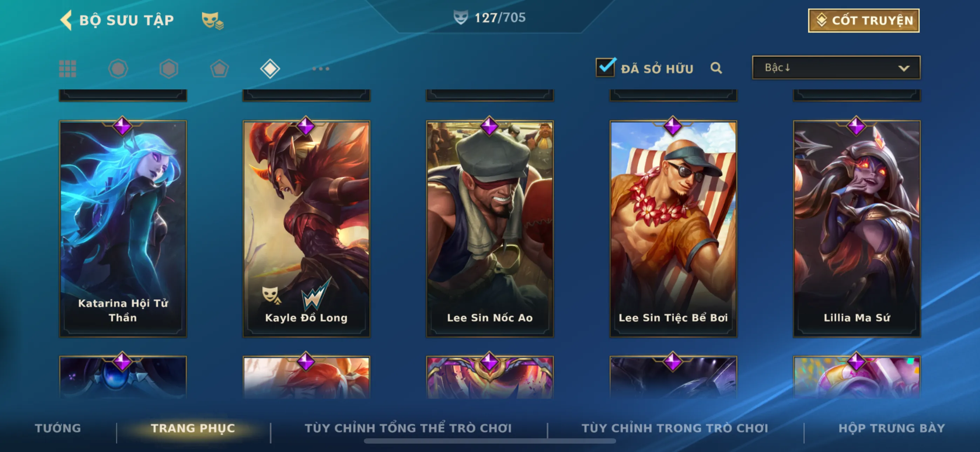Open the Bậc sort dropdown

[x=836, y=68]
